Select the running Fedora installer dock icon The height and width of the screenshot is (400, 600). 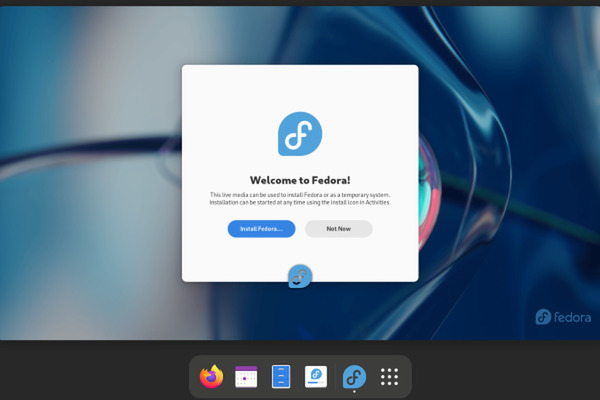[x=354, y=377]
